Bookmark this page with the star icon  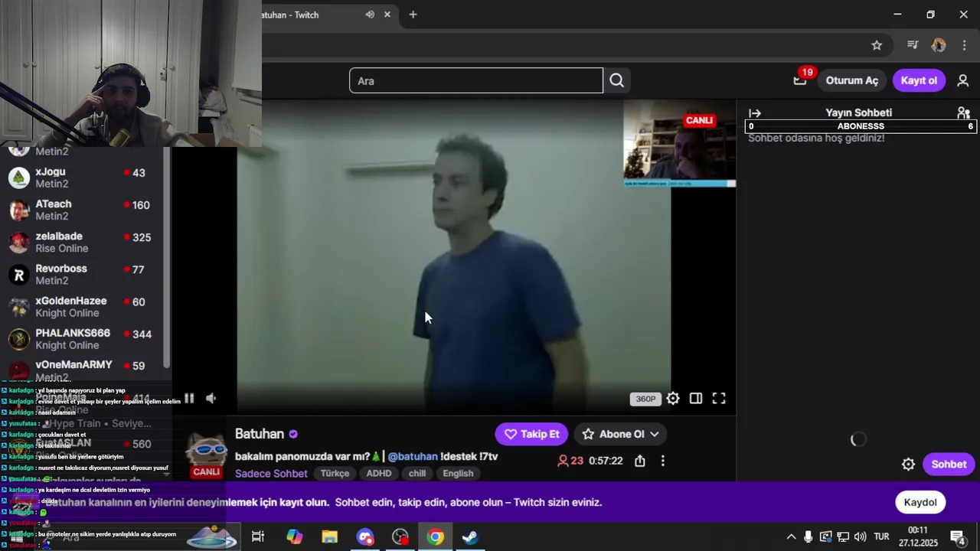point(877,45)
